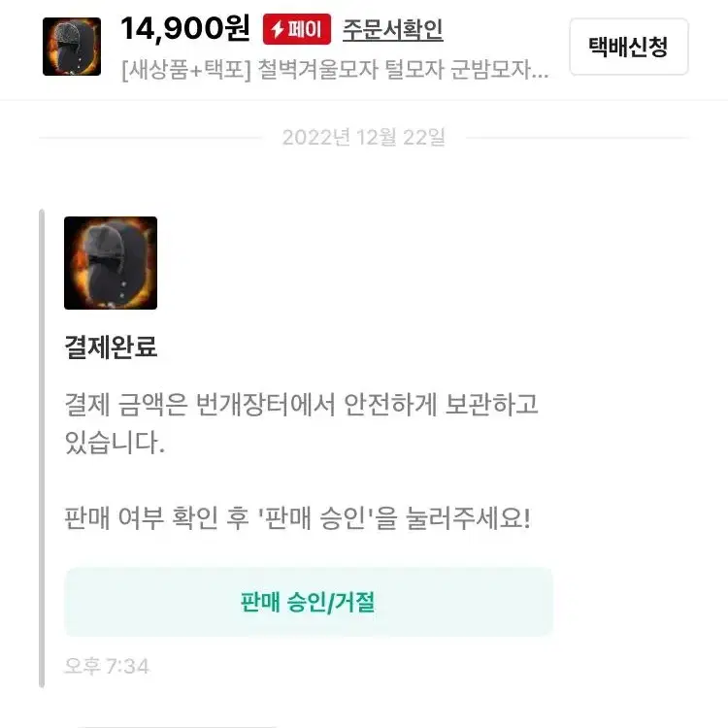Image resolution: width=728 pixels, height=728 pixels.
Task: Tap the 있습니다. second text line
Action: point(115,442)
